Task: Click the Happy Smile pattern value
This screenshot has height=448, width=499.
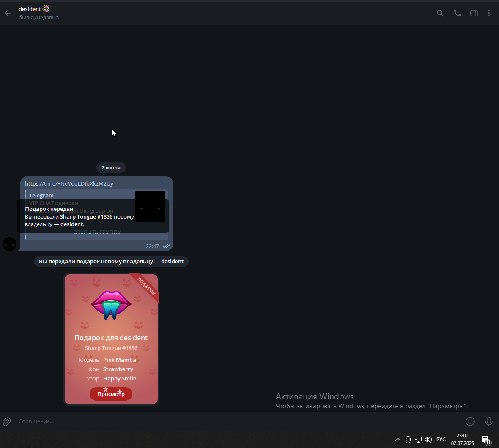Action: 120,378
